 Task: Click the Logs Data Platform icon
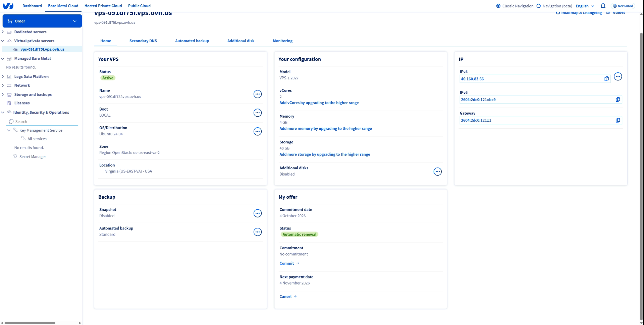click(9, 77)
